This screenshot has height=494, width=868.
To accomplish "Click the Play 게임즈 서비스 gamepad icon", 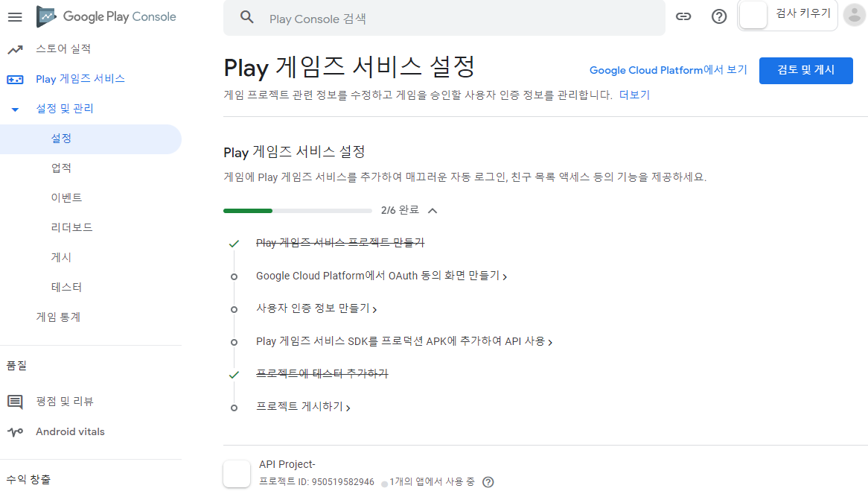I will click(15, 79).
